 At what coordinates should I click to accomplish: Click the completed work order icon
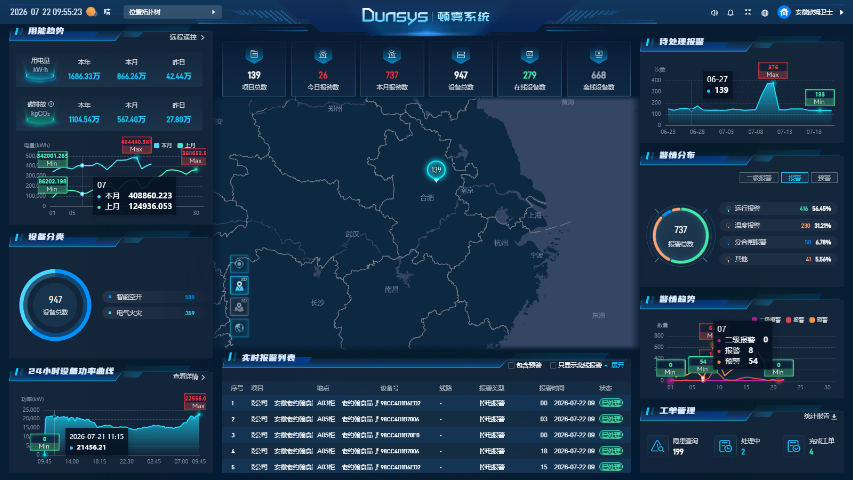point(794,446)
